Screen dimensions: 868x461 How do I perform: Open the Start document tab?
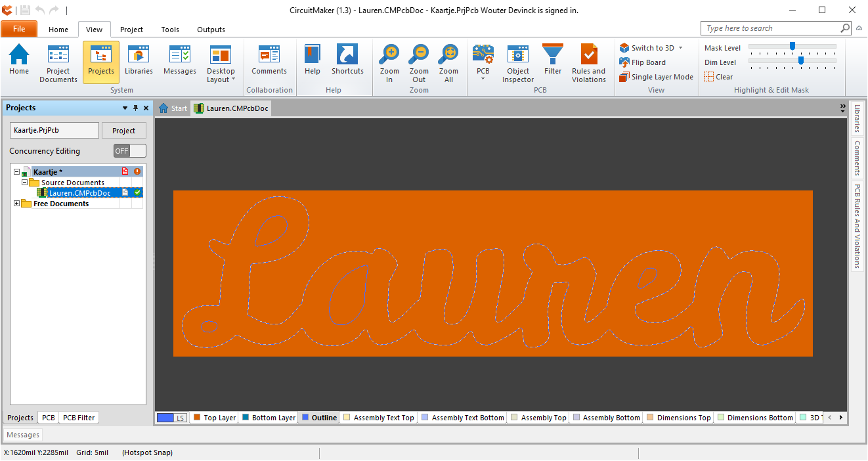173,108
